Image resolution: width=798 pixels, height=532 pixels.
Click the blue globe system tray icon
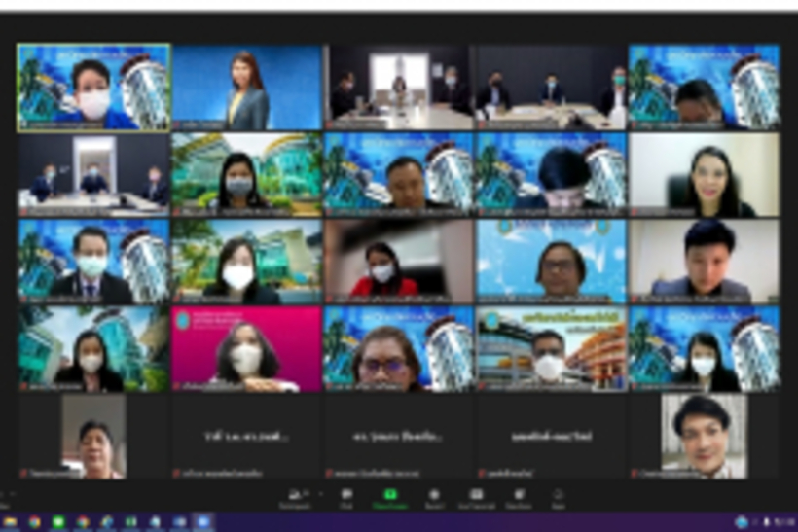tap(741, 522)
